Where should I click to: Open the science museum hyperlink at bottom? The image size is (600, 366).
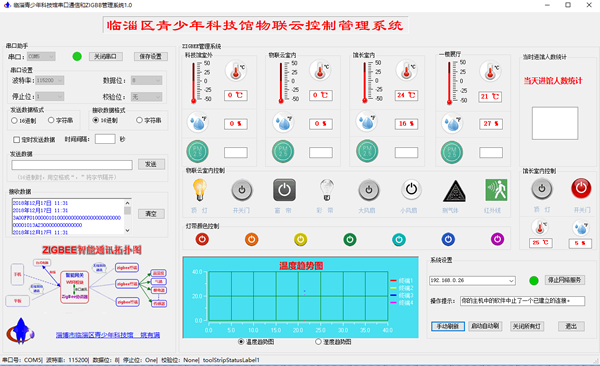108,335
